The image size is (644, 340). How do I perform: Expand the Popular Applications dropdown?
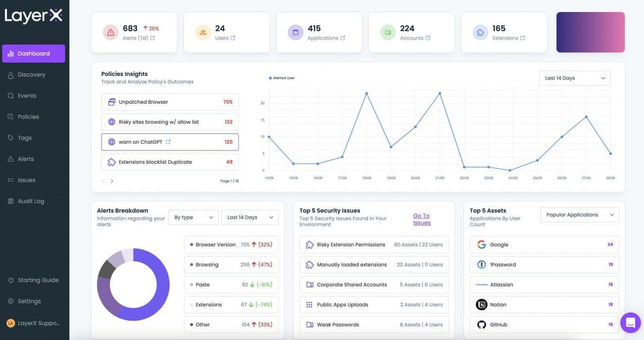(x=580, y=213)
